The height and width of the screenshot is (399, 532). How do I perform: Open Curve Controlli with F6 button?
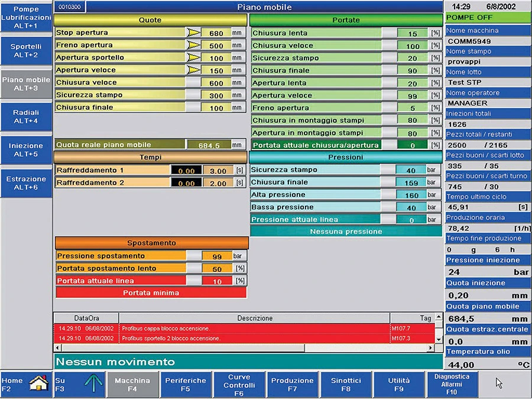click(239, 384)
